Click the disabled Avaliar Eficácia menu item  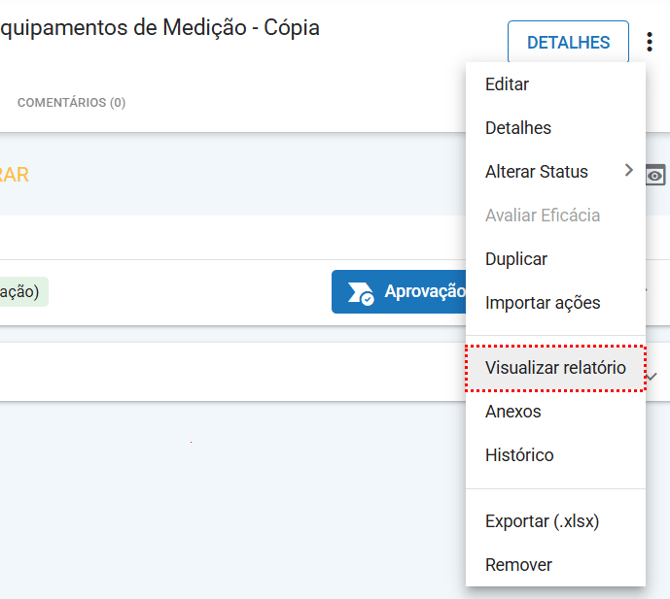(542, 215)
